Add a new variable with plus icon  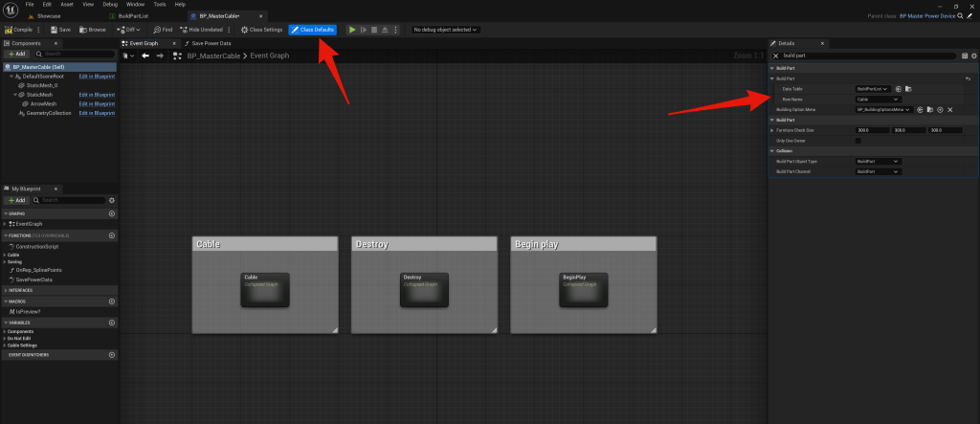pos(112,321)
